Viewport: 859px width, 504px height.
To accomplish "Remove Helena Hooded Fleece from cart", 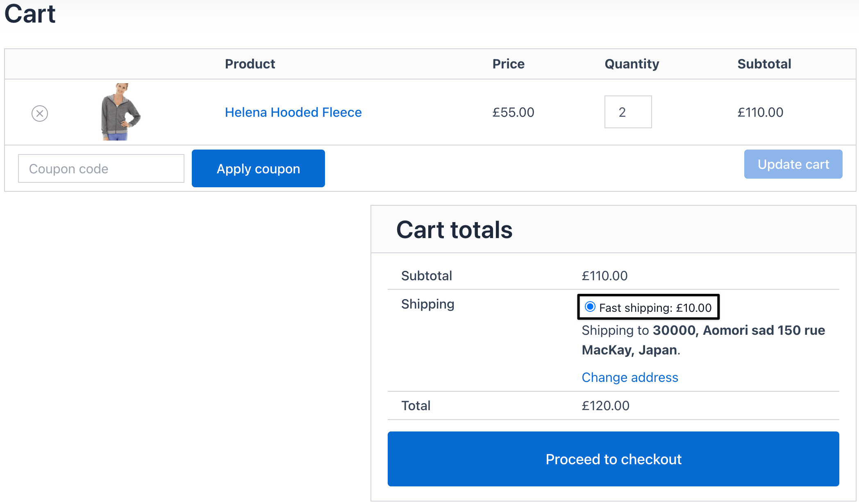I will click(40, 113).
